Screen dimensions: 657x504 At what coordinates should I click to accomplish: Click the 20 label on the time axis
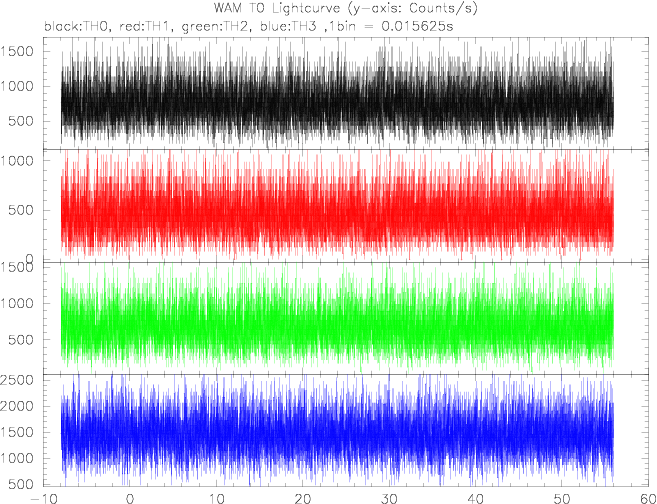click(303, 499)
